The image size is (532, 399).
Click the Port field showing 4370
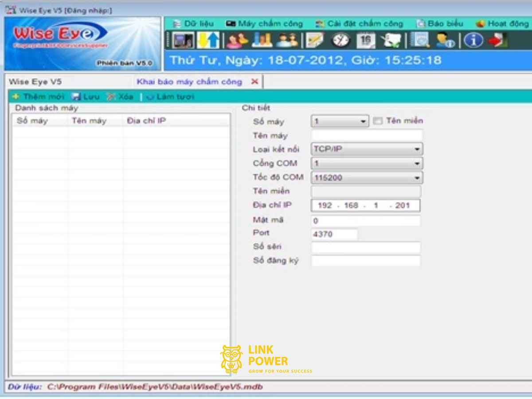tap(334, 234)
